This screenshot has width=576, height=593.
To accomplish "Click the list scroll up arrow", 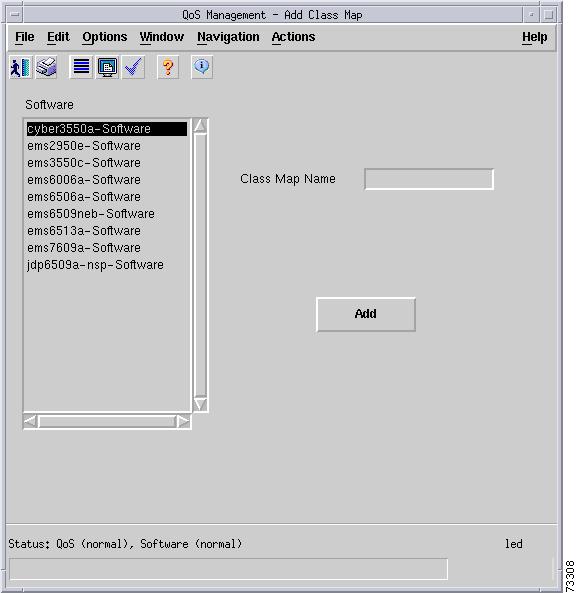I will tap(200, 126).
